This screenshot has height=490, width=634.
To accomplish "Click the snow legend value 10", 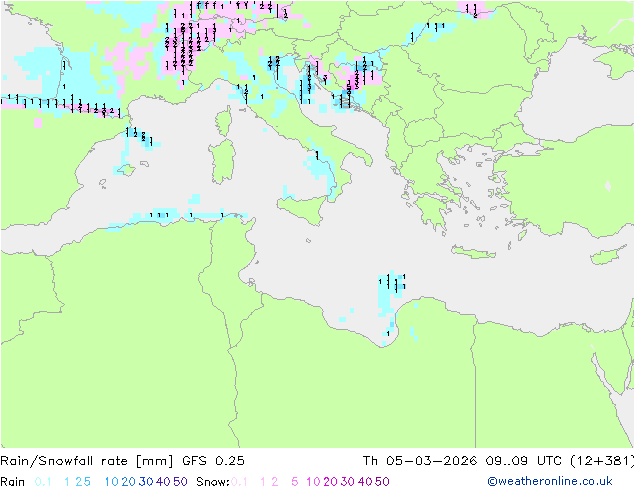I will [x=313, y=482].
